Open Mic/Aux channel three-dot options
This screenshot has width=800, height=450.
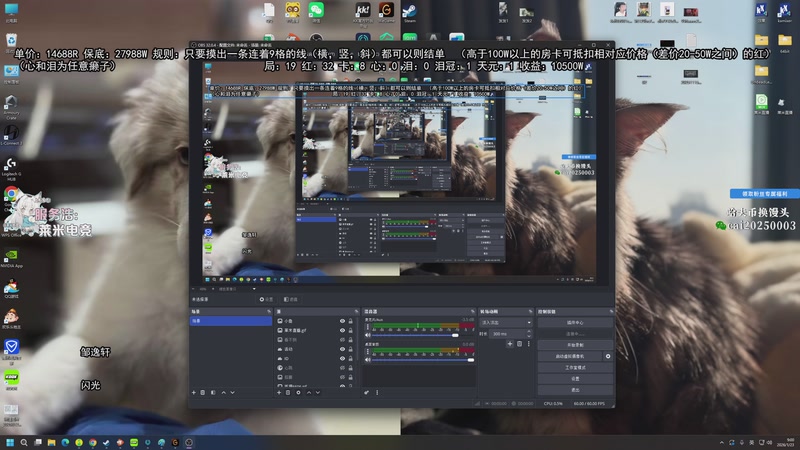click(x=367, y=327)
